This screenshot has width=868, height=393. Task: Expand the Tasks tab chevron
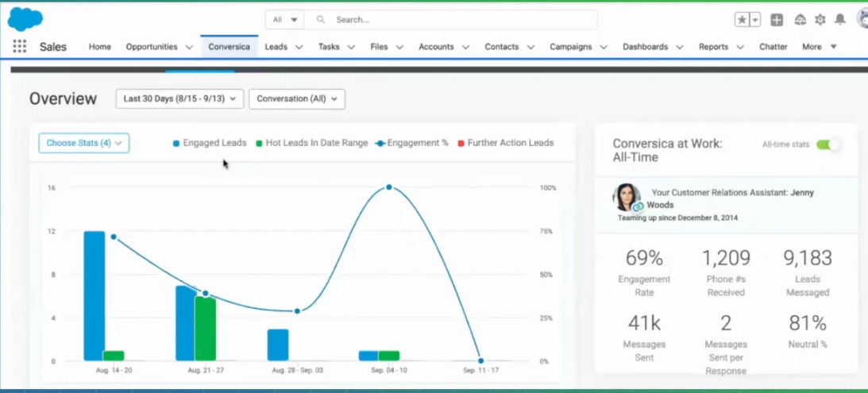[x=351, y=47]
